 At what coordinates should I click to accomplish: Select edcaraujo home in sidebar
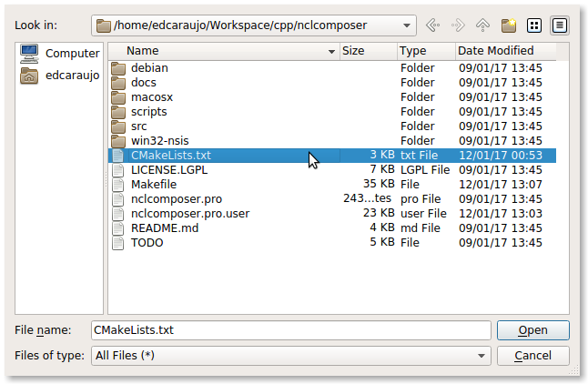coord(59,76)
